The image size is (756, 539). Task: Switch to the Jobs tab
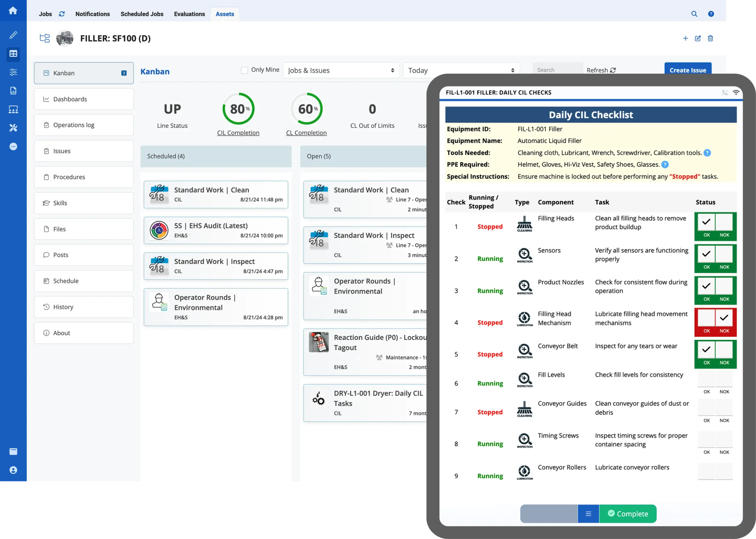pos(45,14)
